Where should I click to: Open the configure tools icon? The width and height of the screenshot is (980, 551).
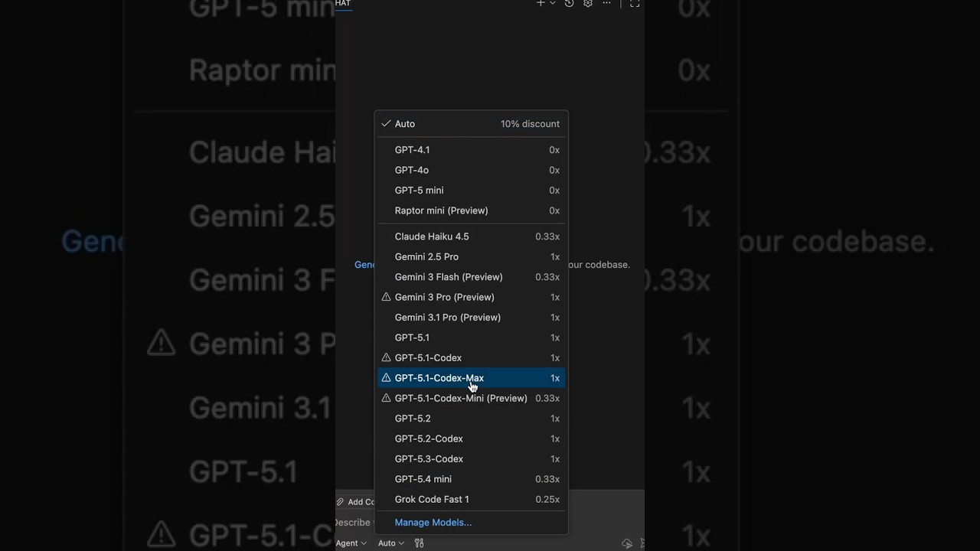[419, 543]
